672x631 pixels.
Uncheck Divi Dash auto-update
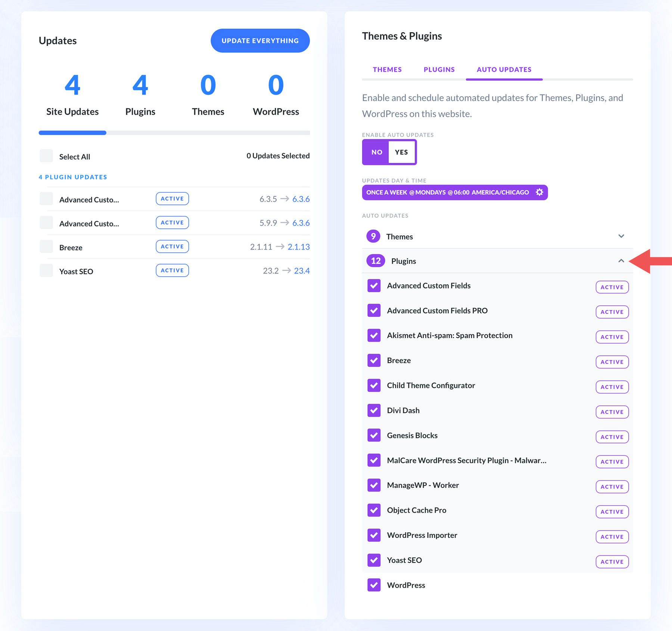pos(374,410)
